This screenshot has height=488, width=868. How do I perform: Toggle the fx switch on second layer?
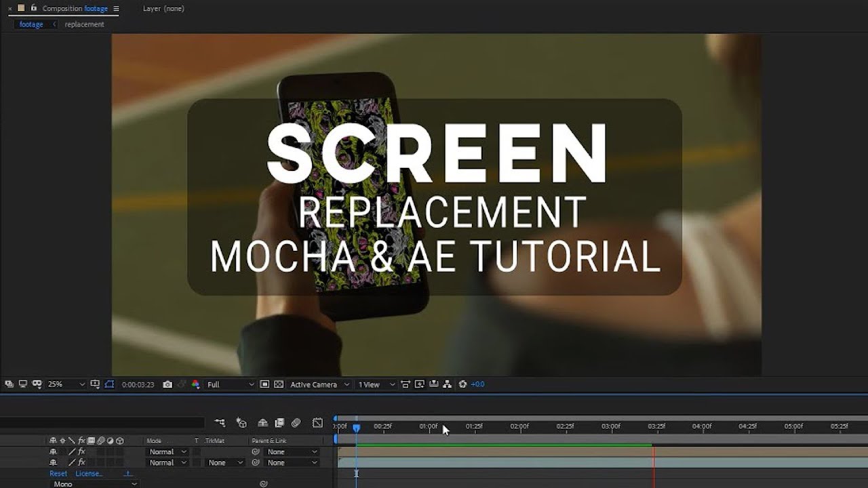click(81, 462)
